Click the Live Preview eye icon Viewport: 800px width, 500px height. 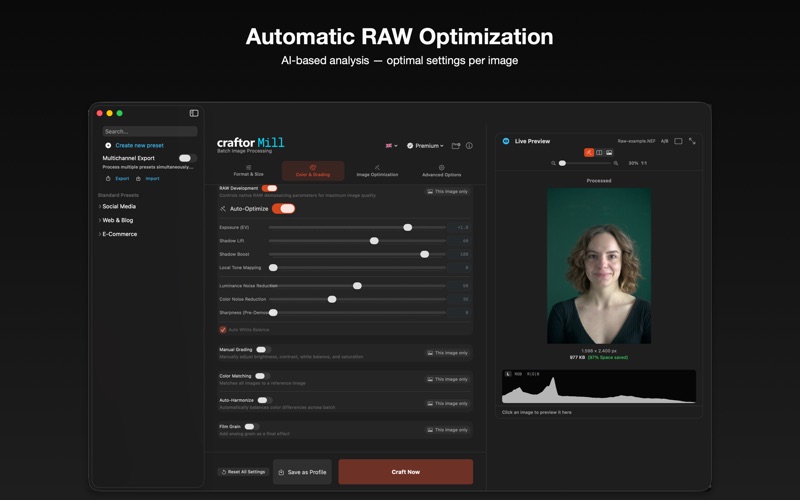pos(506,141)
